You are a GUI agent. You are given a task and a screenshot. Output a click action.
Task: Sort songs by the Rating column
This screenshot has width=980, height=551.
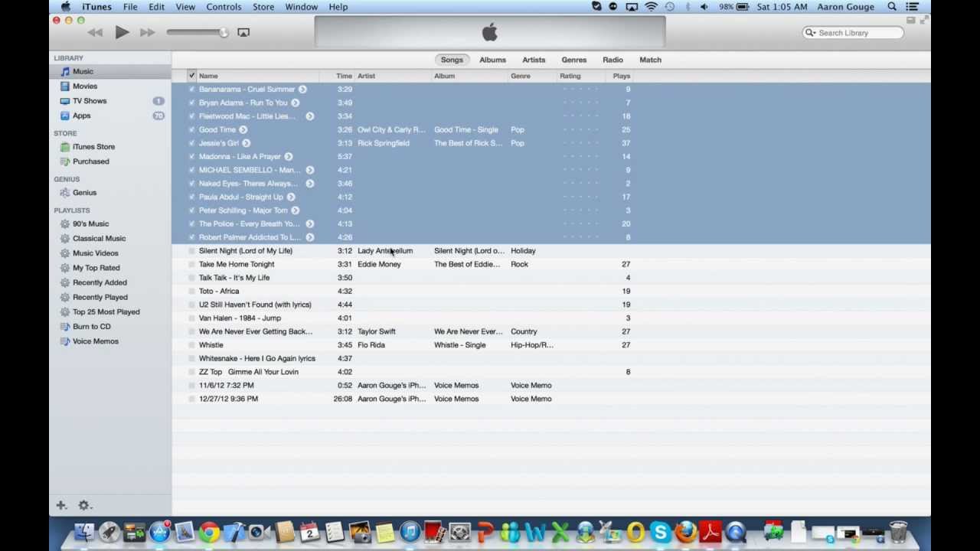tap(581, 76)
